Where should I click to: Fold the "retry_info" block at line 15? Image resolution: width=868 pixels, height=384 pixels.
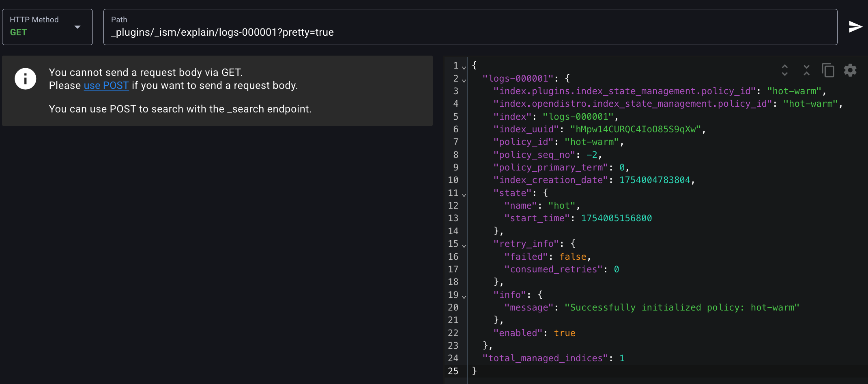[x=464, y=245]
